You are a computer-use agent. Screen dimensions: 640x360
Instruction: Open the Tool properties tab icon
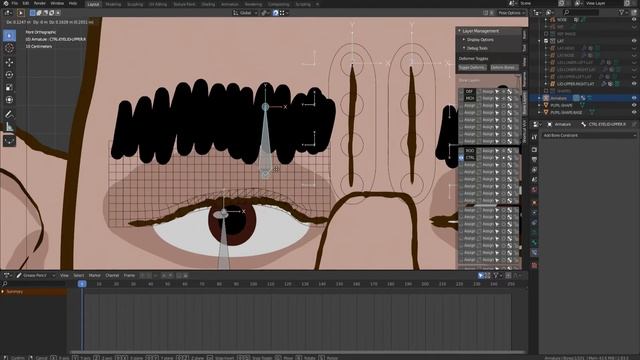(534, 137)
